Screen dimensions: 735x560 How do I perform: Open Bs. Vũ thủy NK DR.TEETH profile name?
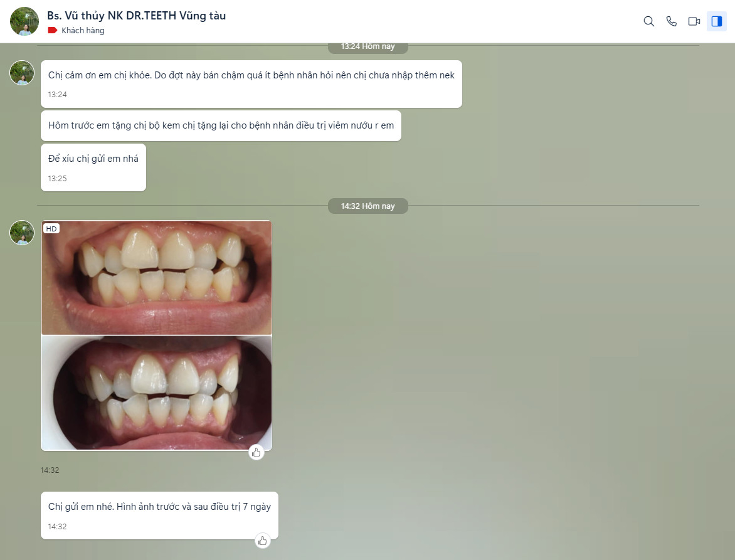pyautogui.click(x=136, y=16)
